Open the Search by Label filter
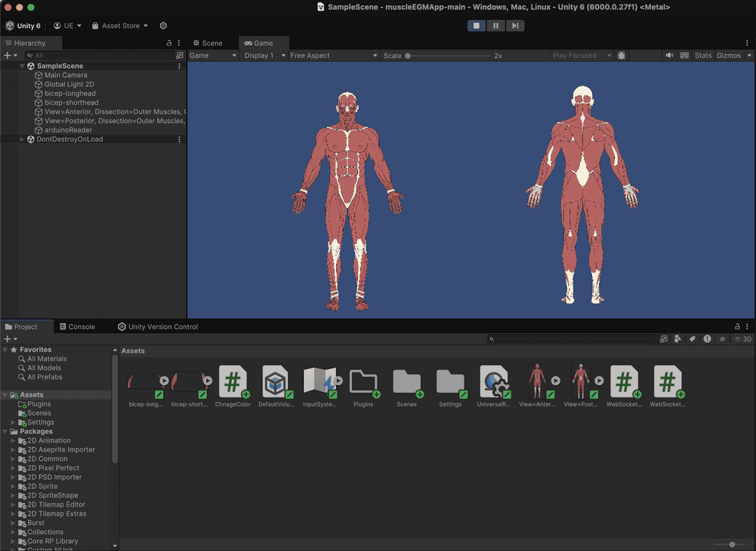756x551 pixels. click(x=693, y=339)
